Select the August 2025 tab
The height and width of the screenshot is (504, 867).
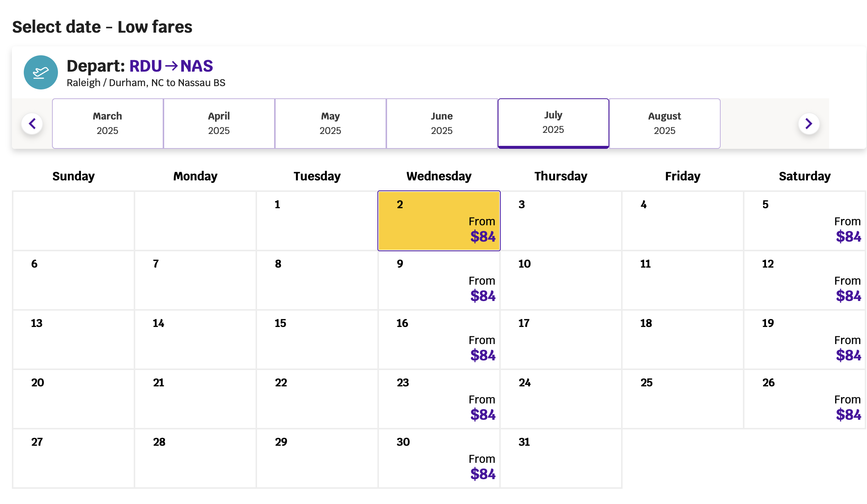(x=665, y=124)
